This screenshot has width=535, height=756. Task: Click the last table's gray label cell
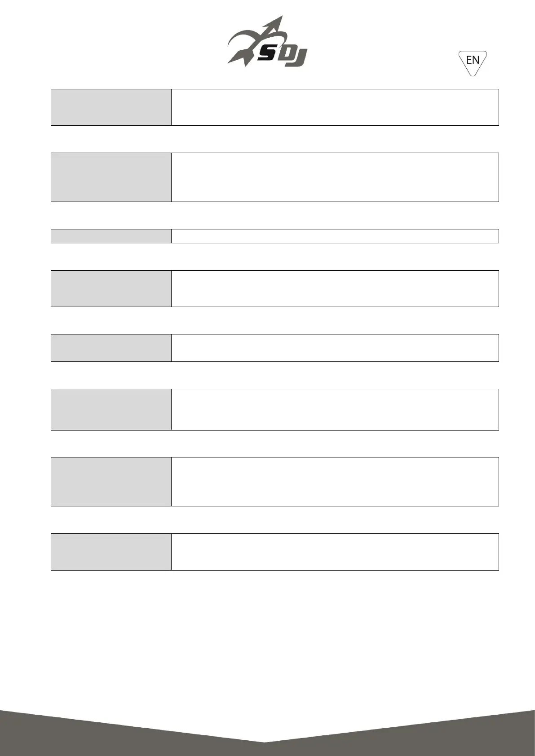(111, 552)
